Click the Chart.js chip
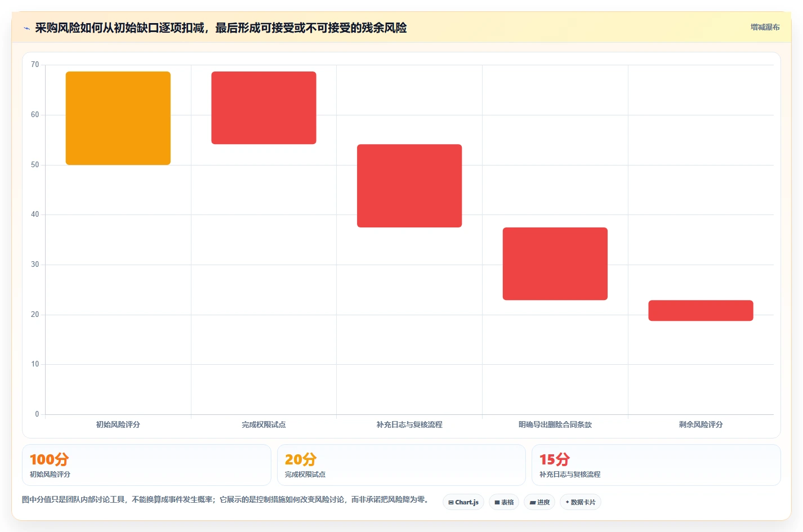Viewport: 803px width, 532px height. (x=463, y=502)
